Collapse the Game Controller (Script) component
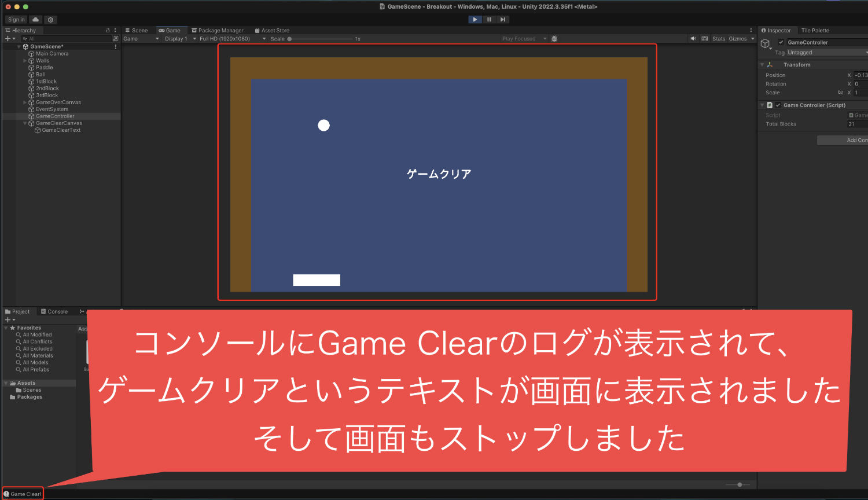 click(x=762, y=105)
